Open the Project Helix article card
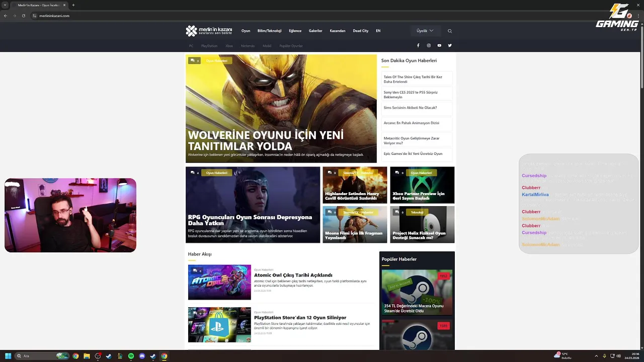This screenshot has height=362, width=644. [x=422, y=224]
